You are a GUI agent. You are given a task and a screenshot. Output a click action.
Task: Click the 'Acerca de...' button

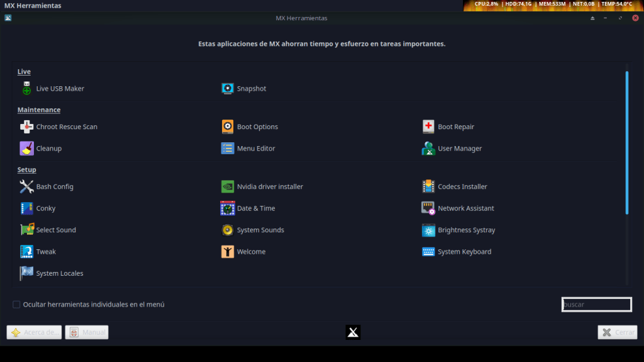pyautogui.click(x=35, y=332)
